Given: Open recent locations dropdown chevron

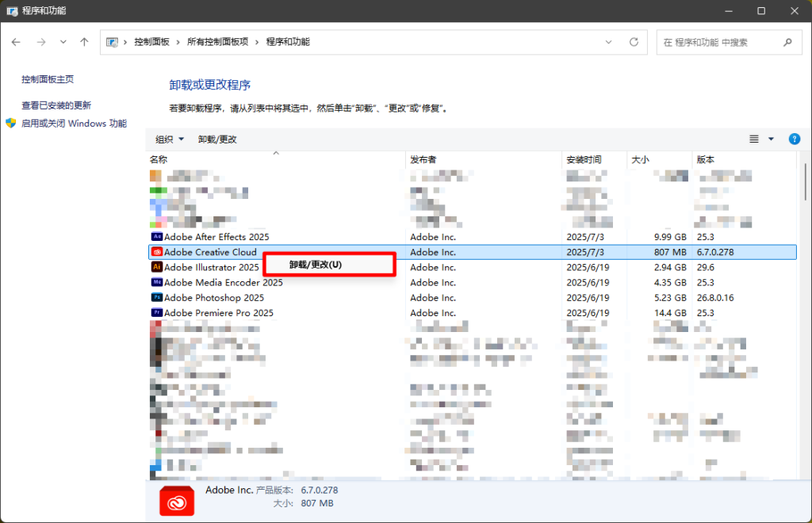Looking at the screenshot, I should [x=63, y=42].
